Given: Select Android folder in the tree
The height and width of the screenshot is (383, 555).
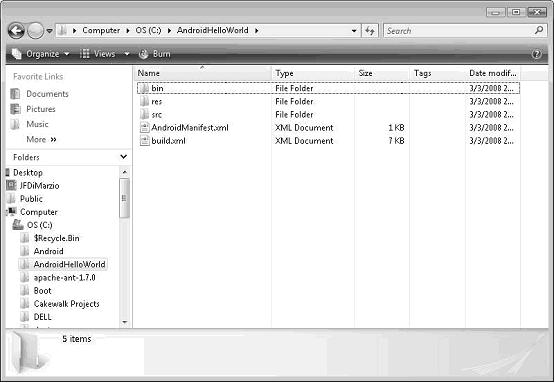Looking at the screenshot, I should (48, 251).
